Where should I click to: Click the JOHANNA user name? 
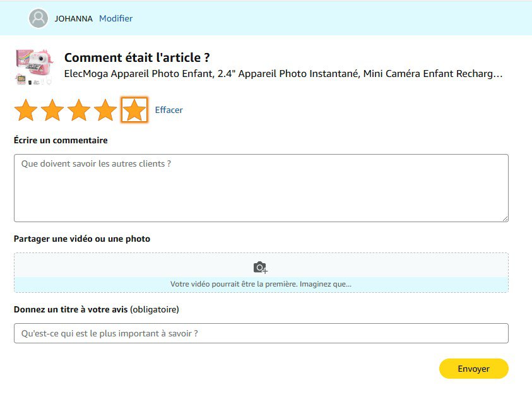point(74,19)
